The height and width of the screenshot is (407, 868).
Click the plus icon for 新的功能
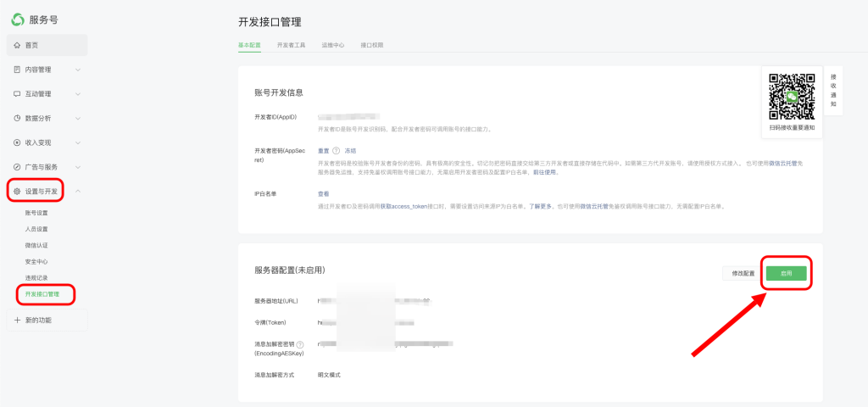coord(17,320)
